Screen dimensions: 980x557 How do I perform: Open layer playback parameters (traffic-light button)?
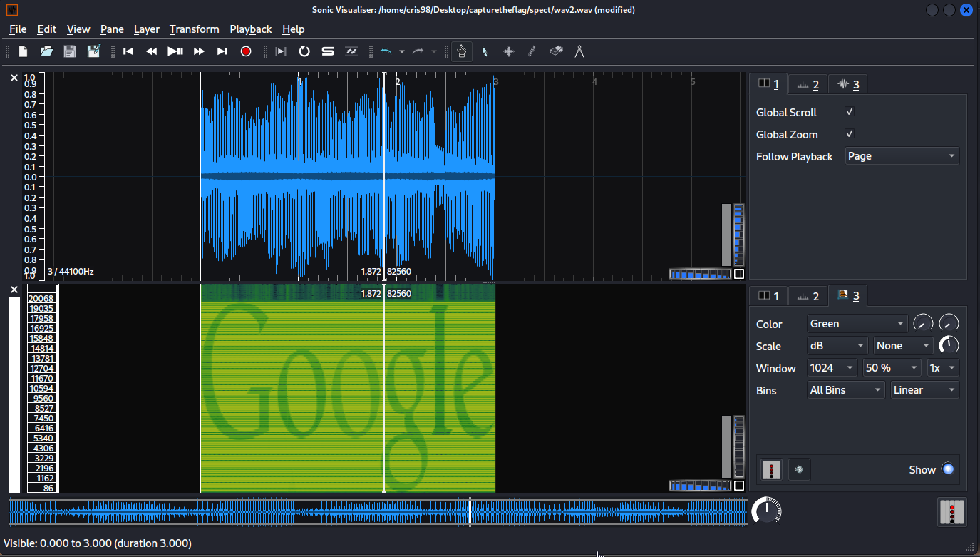(x=772, y=469)
